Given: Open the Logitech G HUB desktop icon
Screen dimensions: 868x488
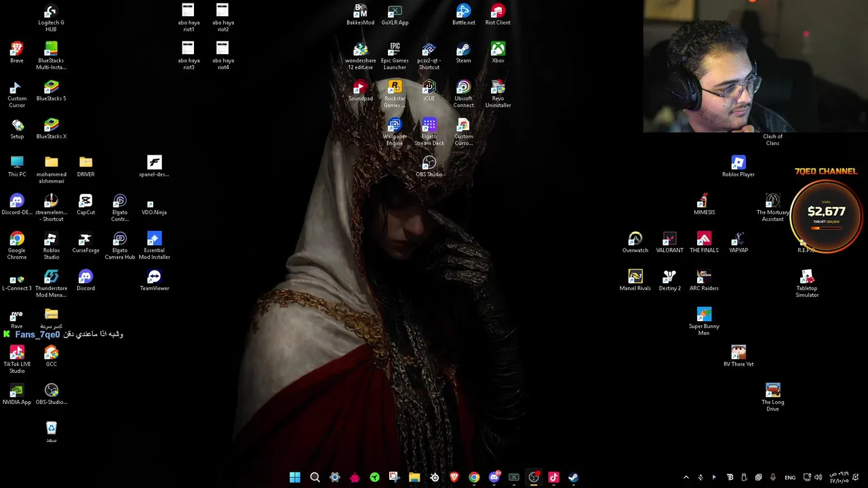Looking at the screenshot, I should [x=51, y=18].
